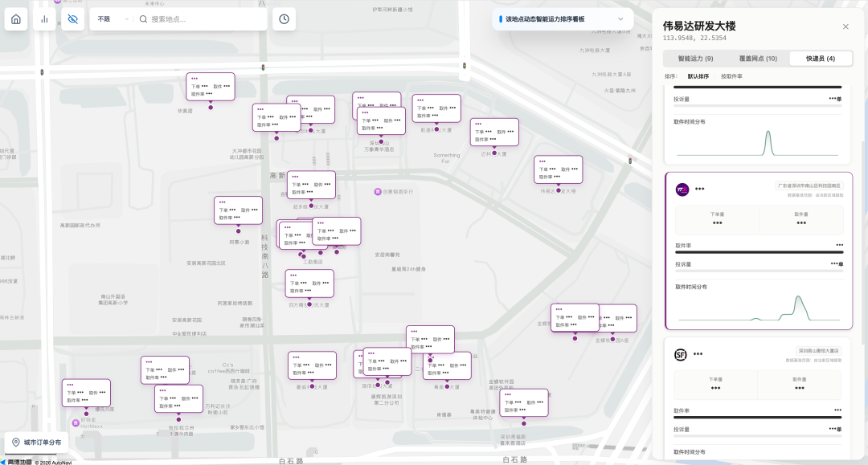Click the SF Express courier logo
868x465 pixels.
(681, 355)
